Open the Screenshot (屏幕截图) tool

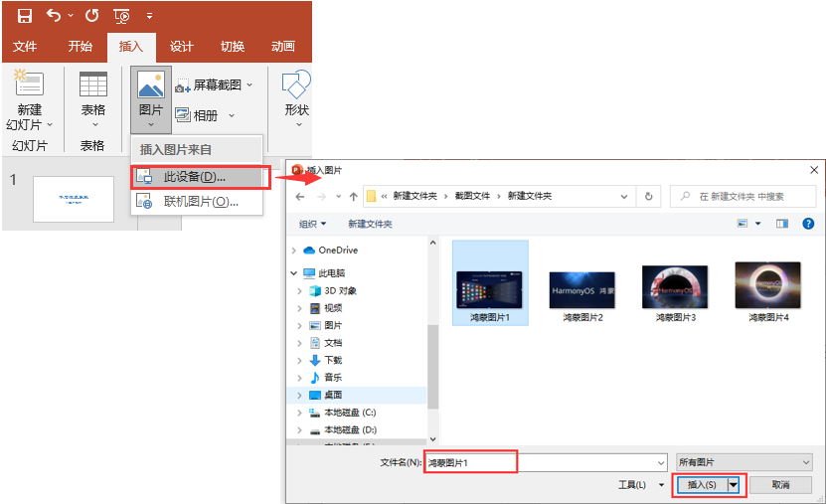(215, 85)
